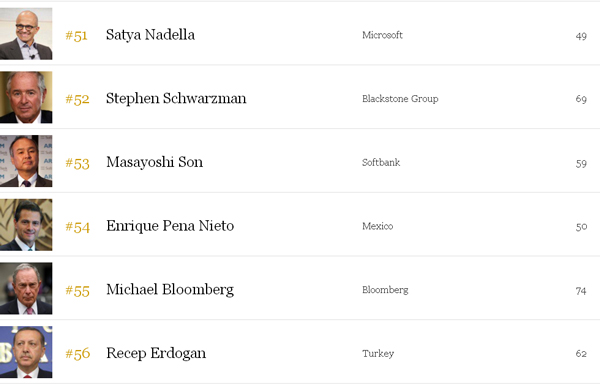The image size is (600, 384).
Task: Open Satya Nadella's profile photo
Action: point(26,34)
